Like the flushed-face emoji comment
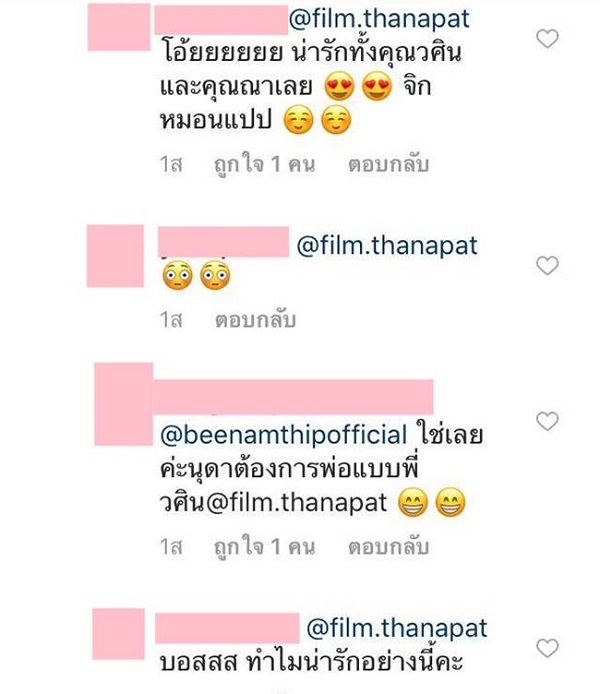The width and height of the screenshot is (600, 694). [547, 266]
